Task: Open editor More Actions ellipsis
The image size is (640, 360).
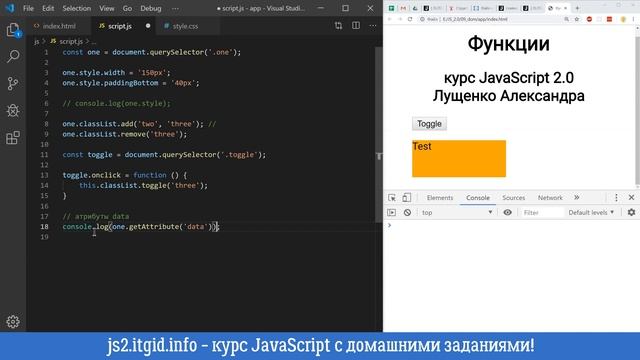Action: (373, 26)
